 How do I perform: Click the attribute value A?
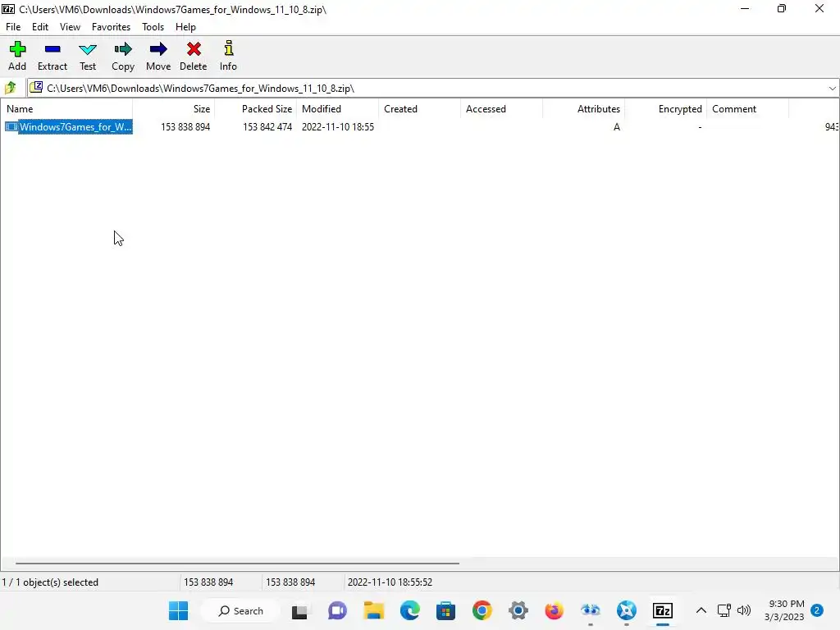[617, 127]
